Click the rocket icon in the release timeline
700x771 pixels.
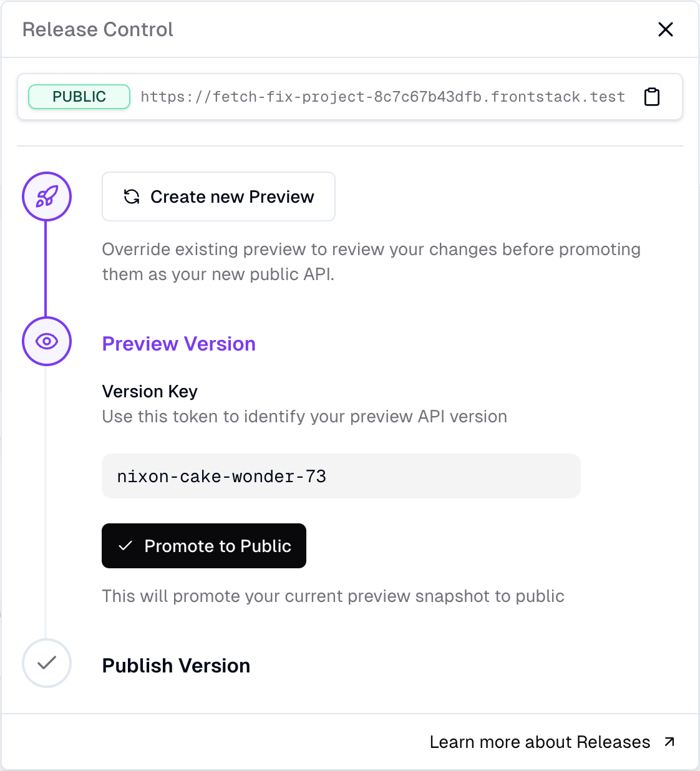(47, 196)
